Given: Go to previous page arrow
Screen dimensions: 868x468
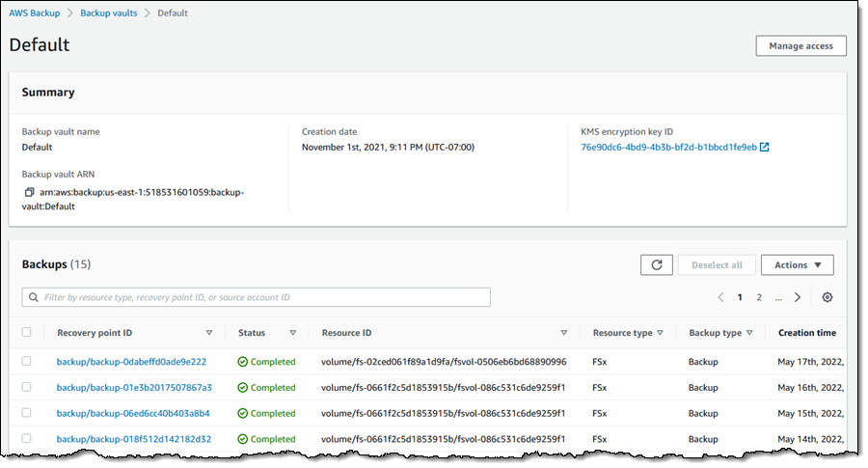Looking at the screenshot, I should pos(720,297).
